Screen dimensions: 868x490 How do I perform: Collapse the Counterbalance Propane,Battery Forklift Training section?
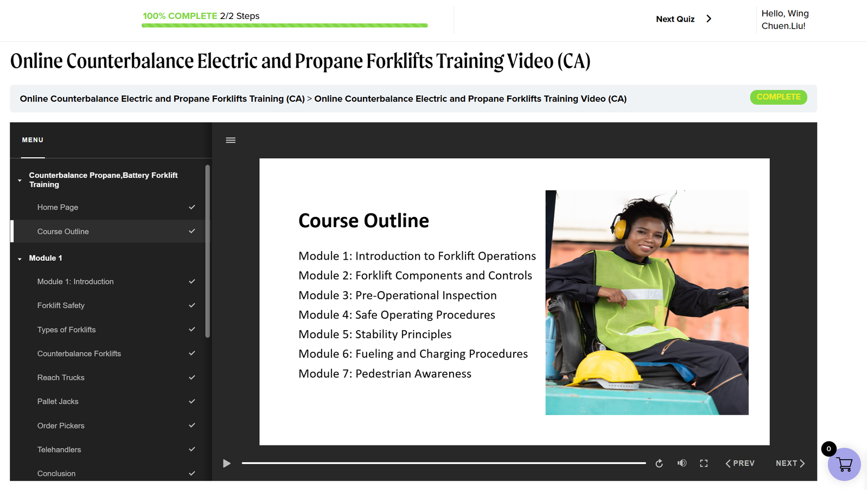coord(20,180)
